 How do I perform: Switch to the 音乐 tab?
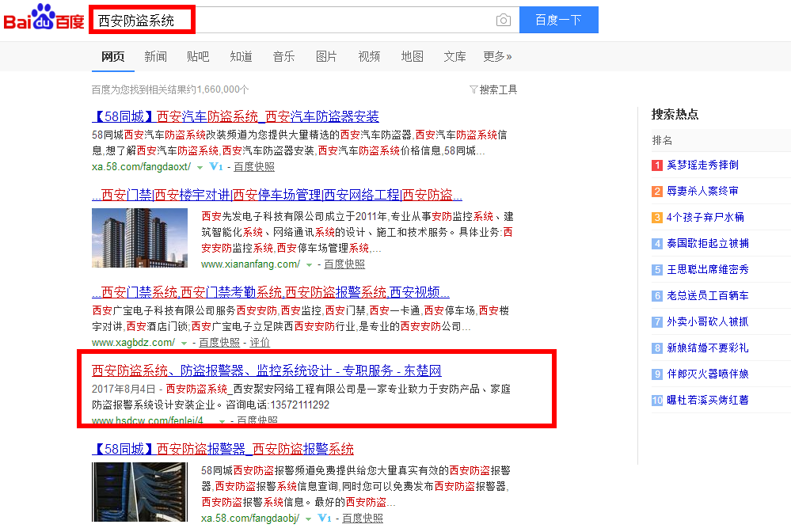pos(283,56)
